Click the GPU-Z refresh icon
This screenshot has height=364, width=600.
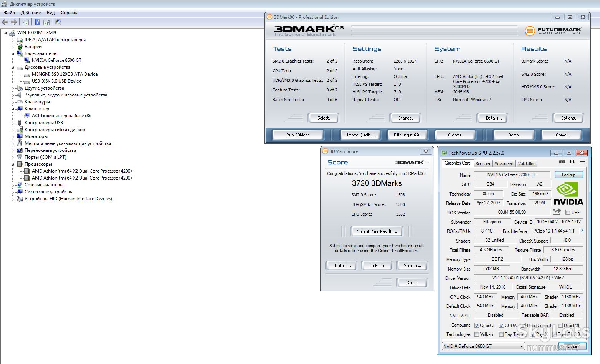pyautogui.click(x=572, y=162)
